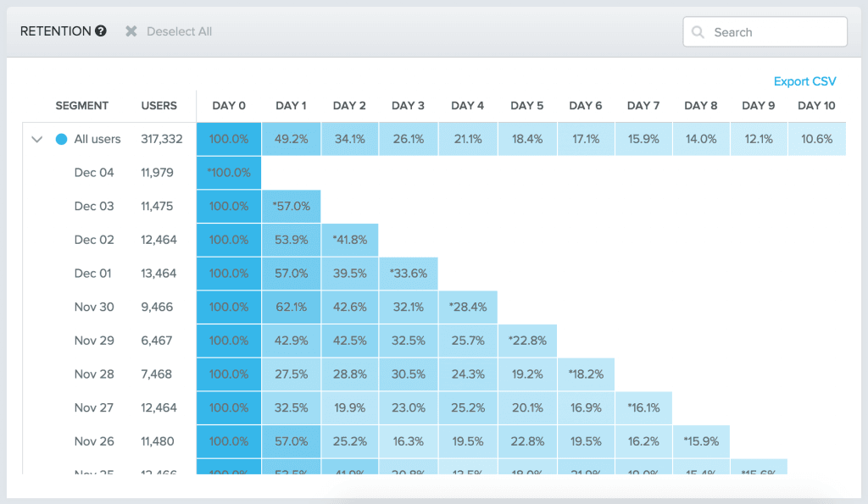
Task: Click the Dec 04 cohort row label
Action: tap(94, 172)
